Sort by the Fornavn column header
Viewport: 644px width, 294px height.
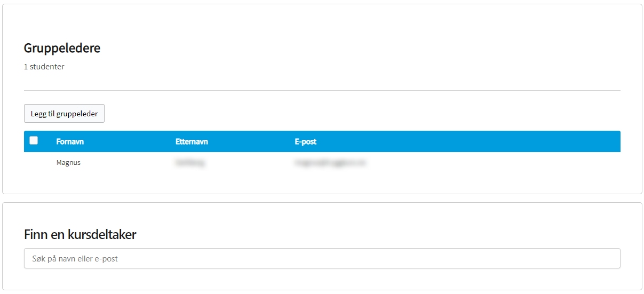click(70, 142)
